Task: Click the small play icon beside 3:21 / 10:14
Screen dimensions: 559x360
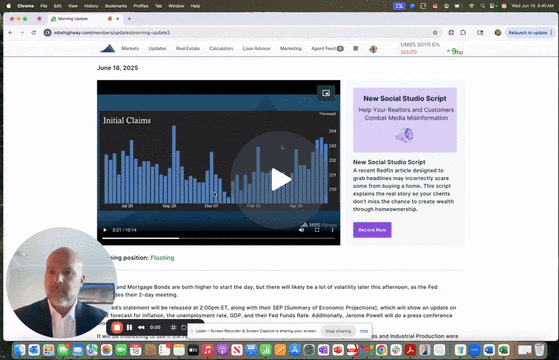Action: (105, 230)
